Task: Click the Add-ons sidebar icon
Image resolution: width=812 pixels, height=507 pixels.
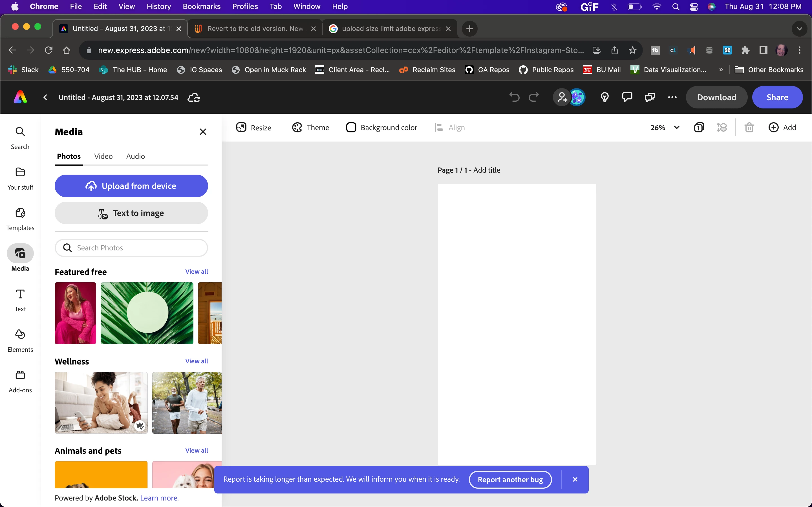Action: [x=20, y=381]
